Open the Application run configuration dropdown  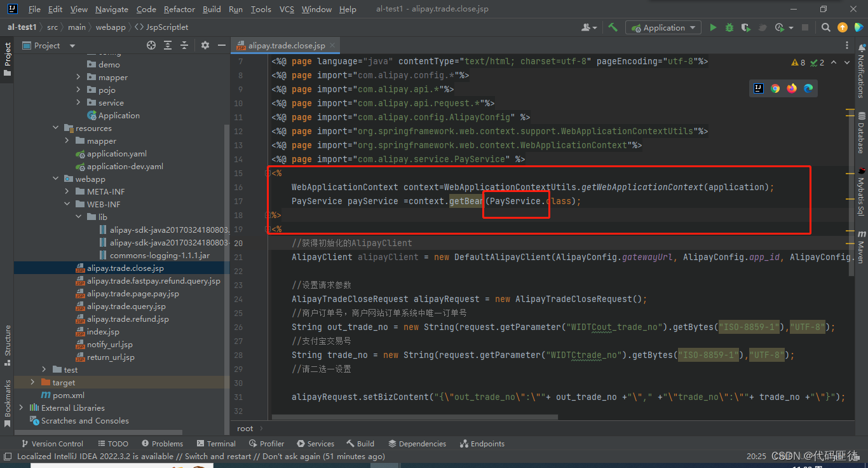pyautogui.click(x=663, y=27)
